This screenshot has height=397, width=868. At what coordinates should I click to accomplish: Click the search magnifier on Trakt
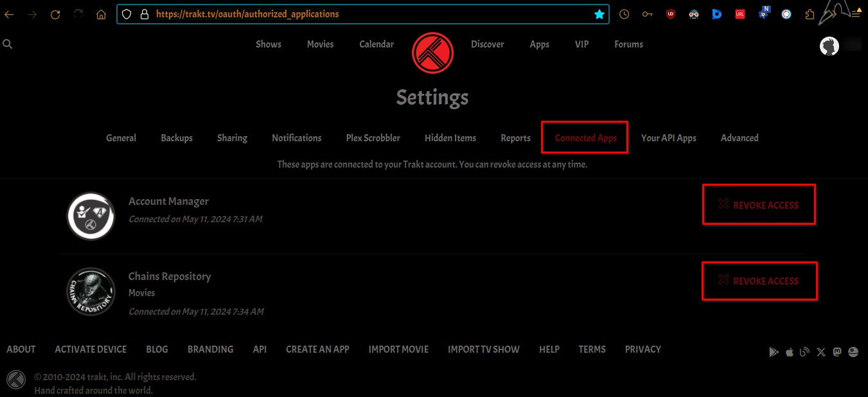coord(8,44)
